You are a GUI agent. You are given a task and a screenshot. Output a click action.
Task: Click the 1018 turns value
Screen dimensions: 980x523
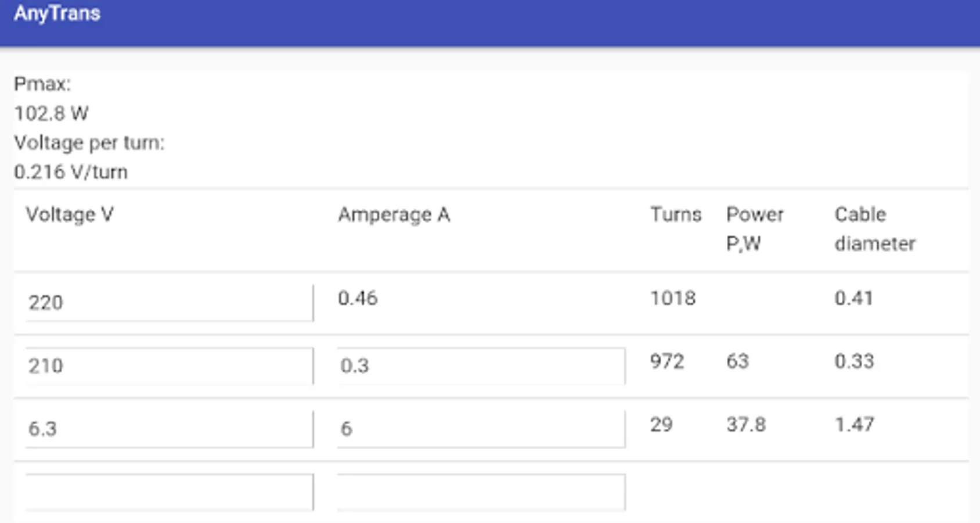672,298
